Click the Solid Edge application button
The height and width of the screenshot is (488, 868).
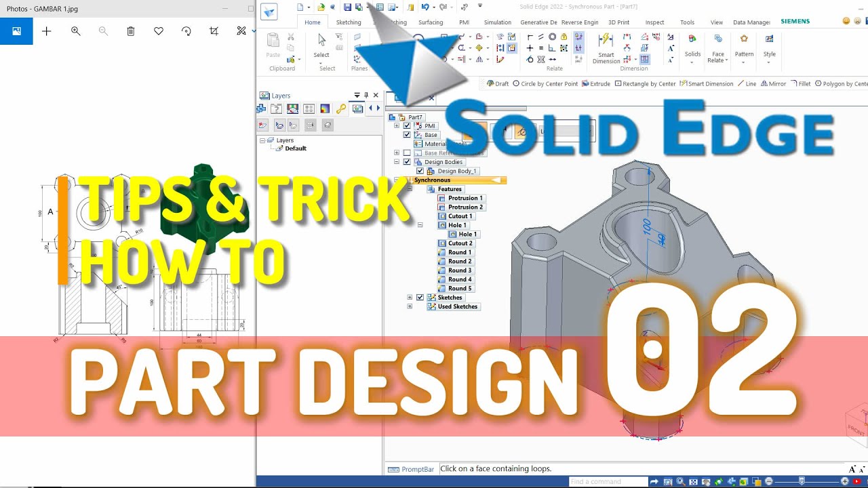pos(270,12)
